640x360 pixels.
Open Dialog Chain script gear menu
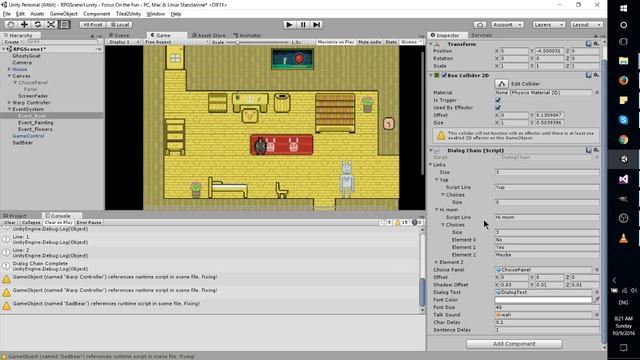coord(596,150)
